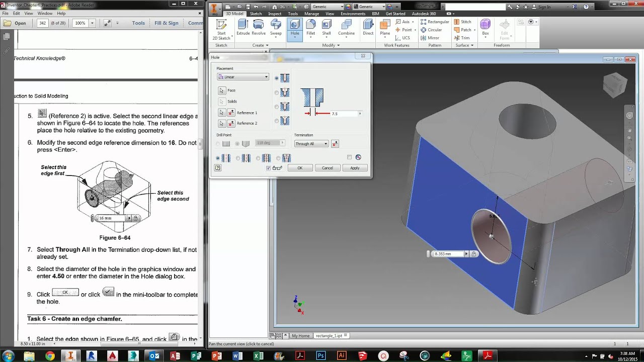Select the drilled hole type radio
Image resolution: width=644 pixels, height=362 pixels.
click(x=277, y=78)
